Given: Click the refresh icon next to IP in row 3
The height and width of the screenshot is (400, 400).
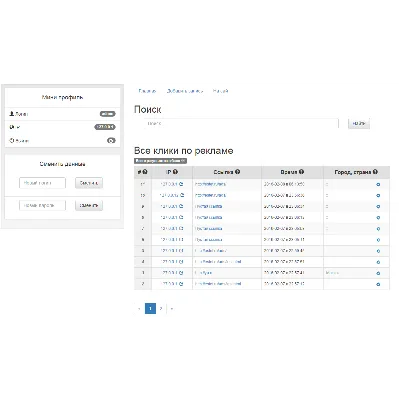Looking at the screenshot, I should 181,273.
